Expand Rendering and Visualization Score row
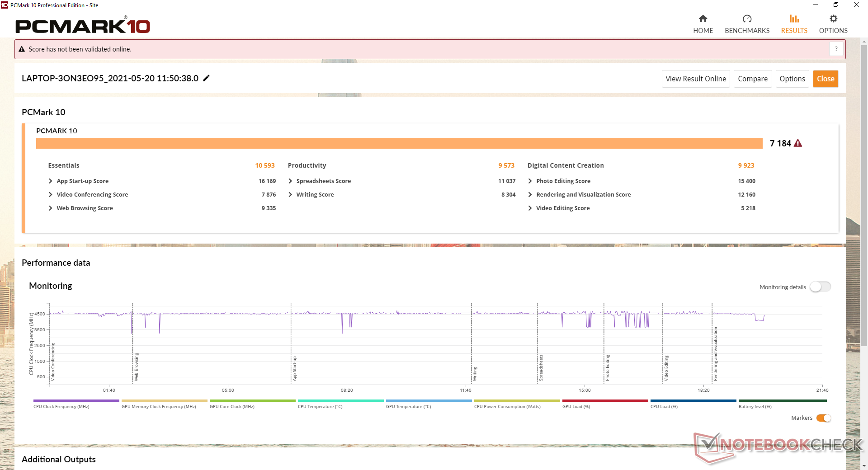868x470 pixels. pos(530,195)
